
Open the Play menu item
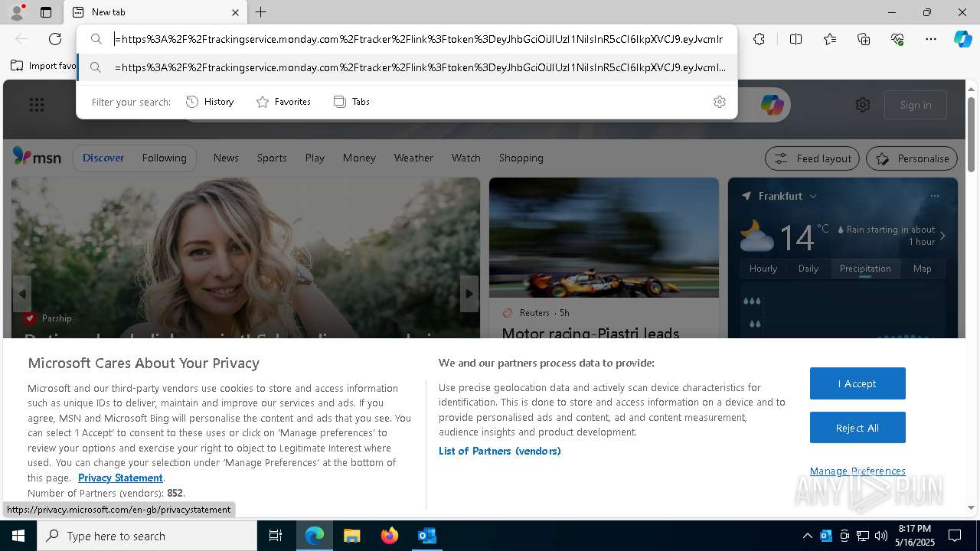click(315, 158)
